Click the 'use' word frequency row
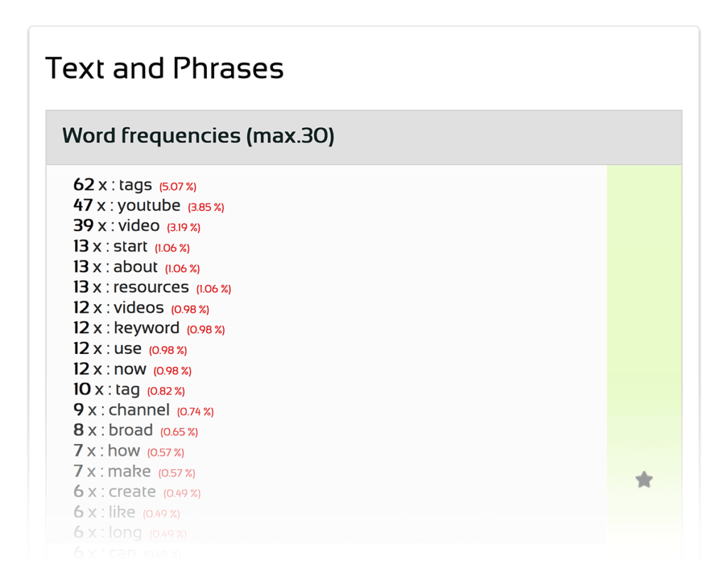The height and width of the screenshot is (568, 728). pos(127,349)
